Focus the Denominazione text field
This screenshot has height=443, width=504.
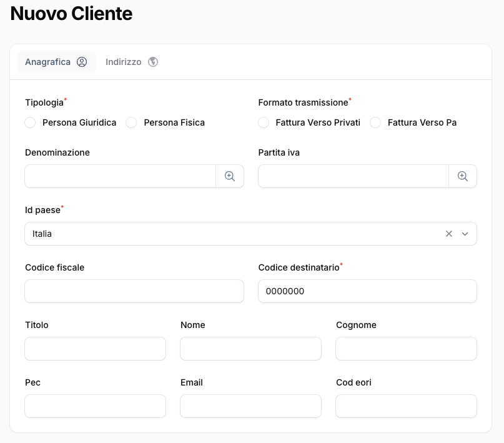click(x=121, y=176)
